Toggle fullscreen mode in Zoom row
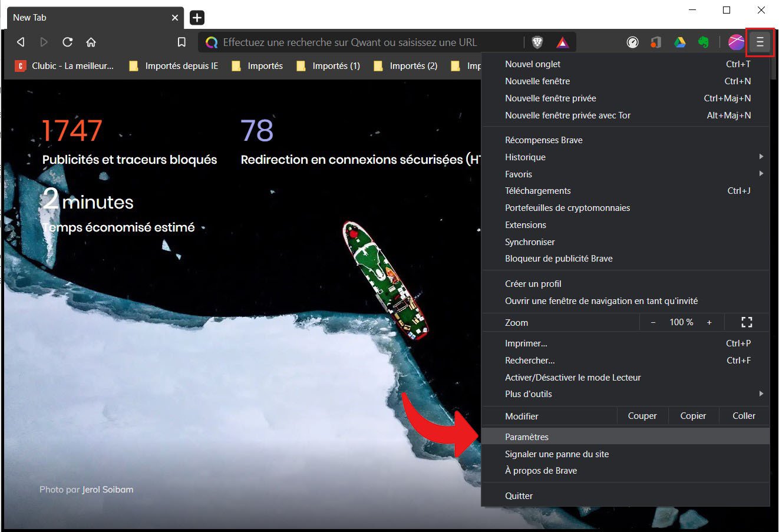 [x=747, y=322]
